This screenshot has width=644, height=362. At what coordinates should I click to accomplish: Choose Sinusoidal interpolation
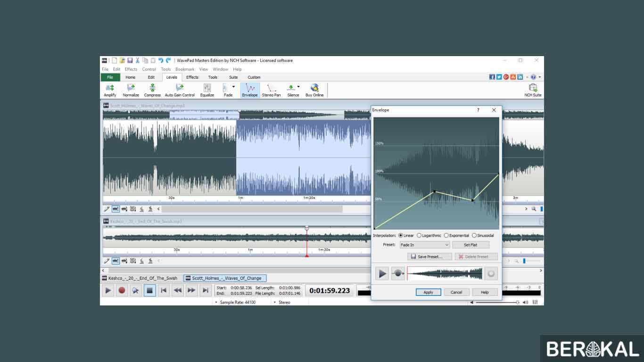(x=483, y=236)
